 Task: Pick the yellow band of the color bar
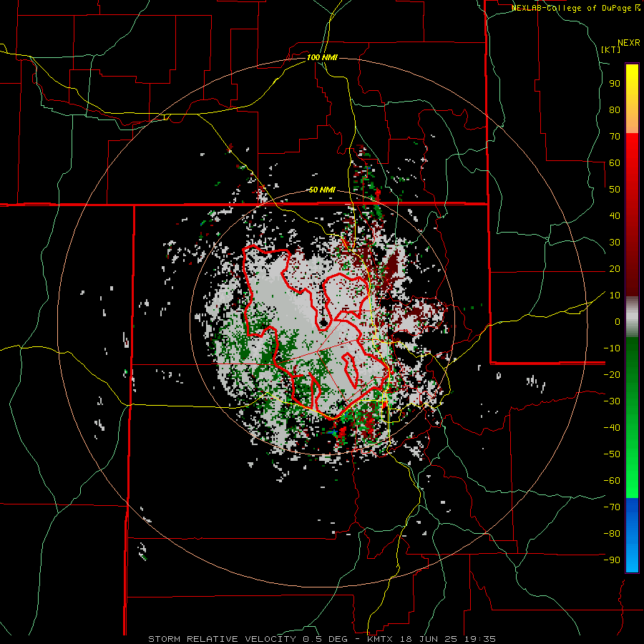click(632, 99)
